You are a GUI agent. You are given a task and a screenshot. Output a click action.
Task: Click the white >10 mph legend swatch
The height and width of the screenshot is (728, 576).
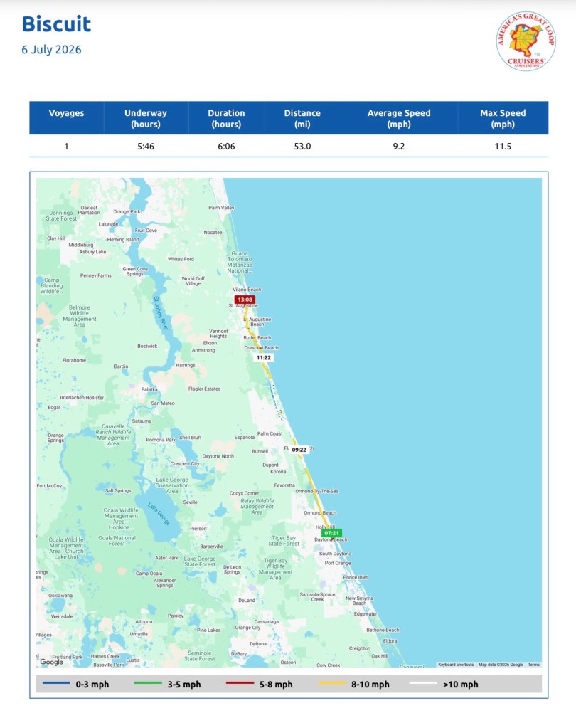(x=423, y=683)
